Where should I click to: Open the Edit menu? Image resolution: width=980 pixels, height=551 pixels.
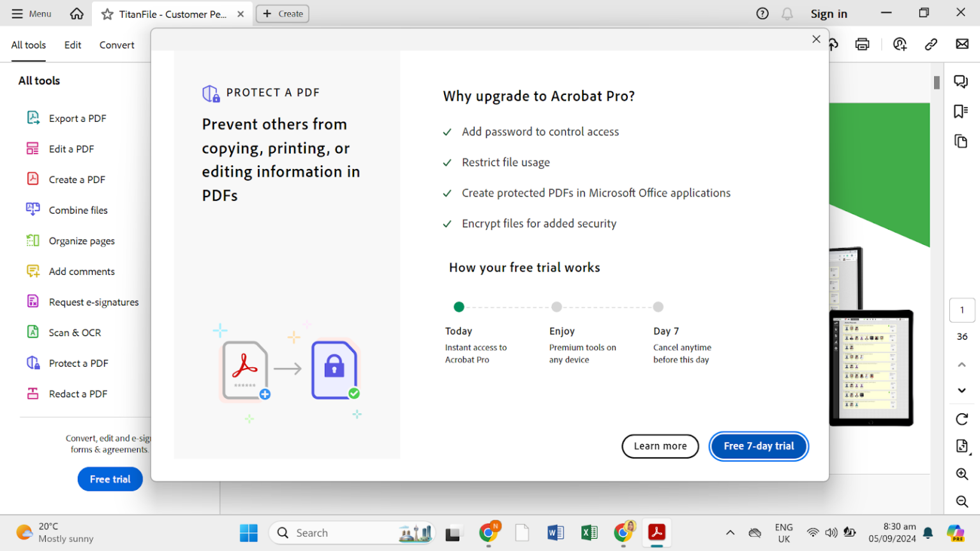[72, 45]
